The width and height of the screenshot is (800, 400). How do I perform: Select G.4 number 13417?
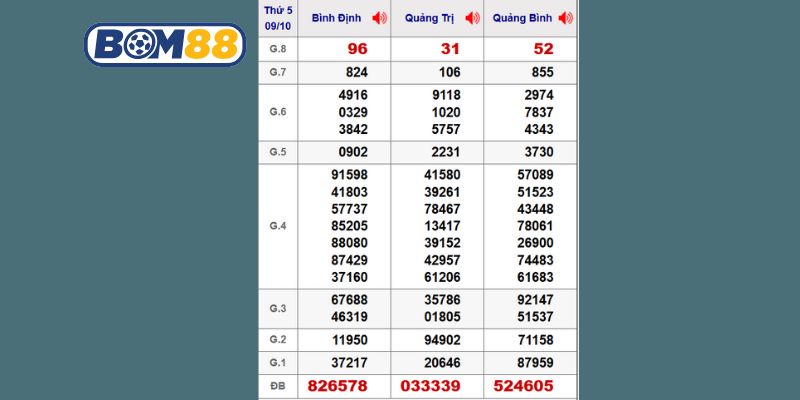tap(442, 226)
